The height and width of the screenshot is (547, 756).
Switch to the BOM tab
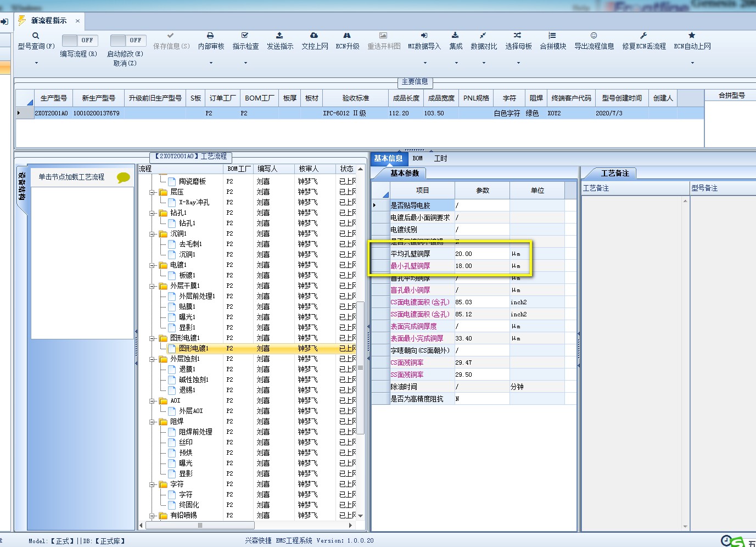coord(418,159)
